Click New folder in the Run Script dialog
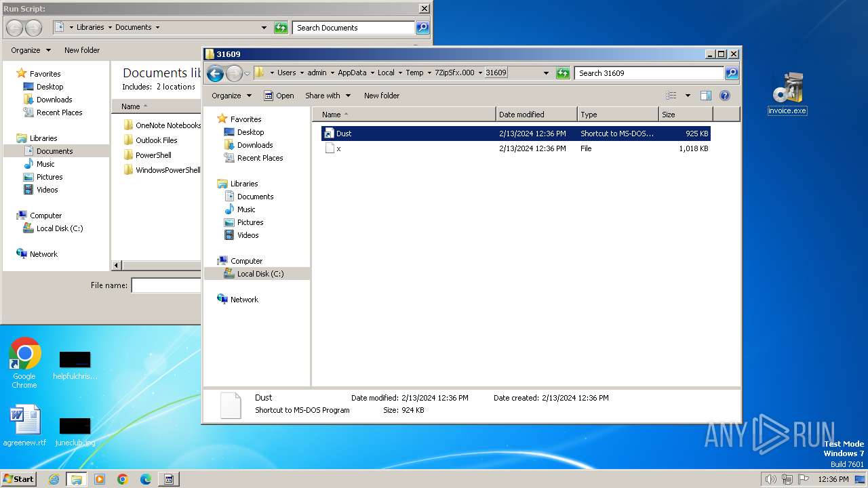This screenshot has width=868, height=488. click(x=82, y=50)
